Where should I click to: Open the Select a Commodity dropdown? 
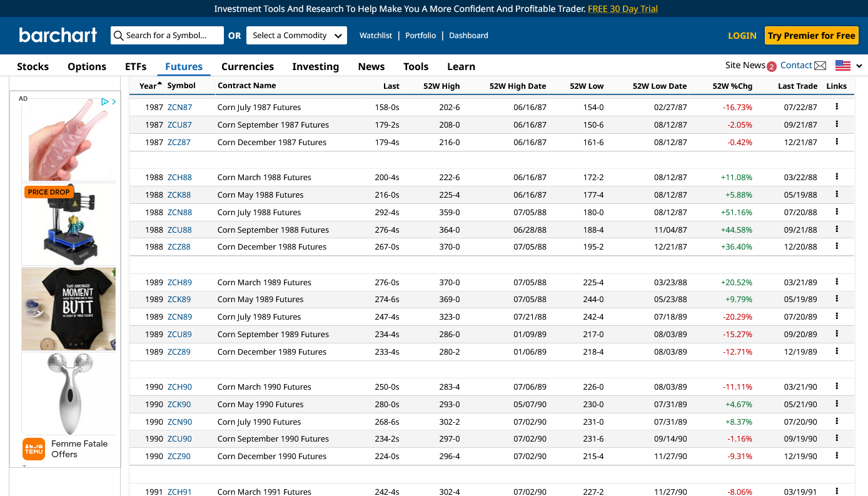296,36
